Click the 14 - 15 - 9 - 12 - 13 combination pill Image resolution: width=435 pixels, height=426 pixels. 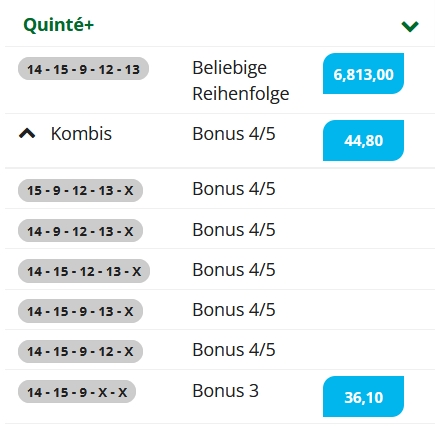click(x=83, y=69)
